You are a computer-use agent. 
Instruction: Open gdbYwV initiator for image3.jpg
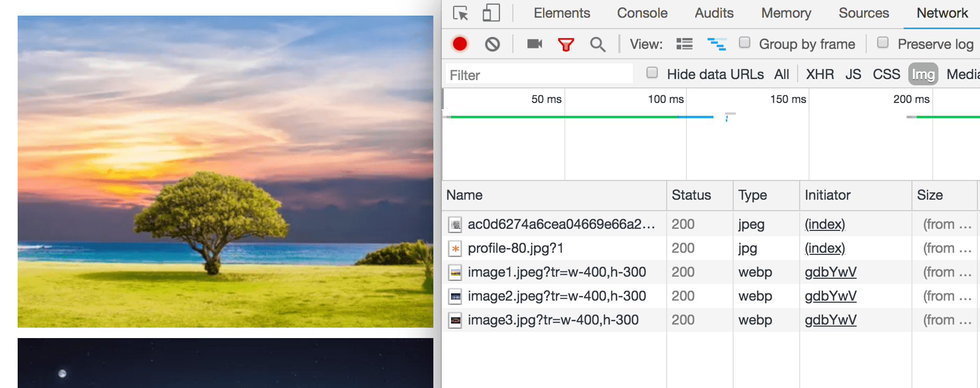click(831, 320)
